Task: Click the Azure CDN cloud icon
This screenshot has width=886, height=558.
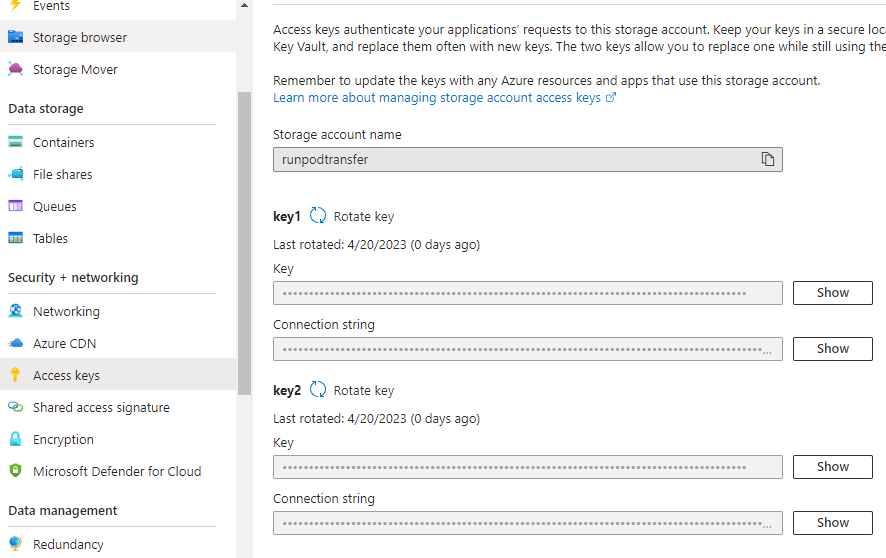Action: pyautogui.click(x=15, y=344)
